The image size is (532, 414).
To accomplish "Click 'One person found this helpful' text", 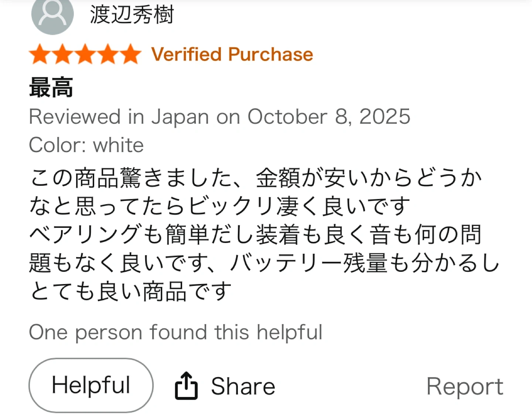I will click(x=175, y=332).
